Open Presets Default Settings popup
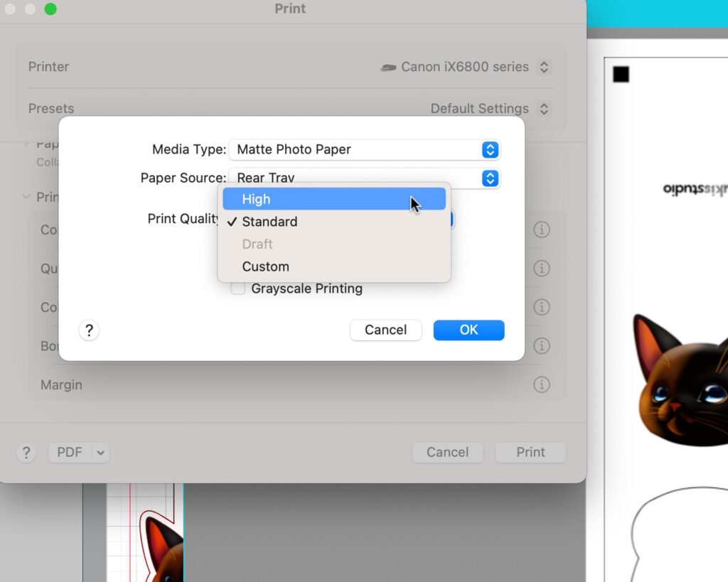 point(543,109)
